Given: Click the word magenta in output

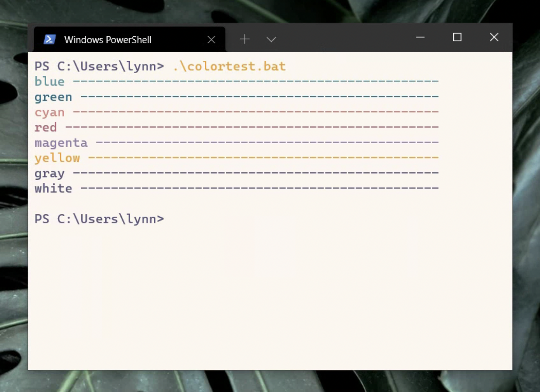Looking at the screenshot, I should point(61,143).
